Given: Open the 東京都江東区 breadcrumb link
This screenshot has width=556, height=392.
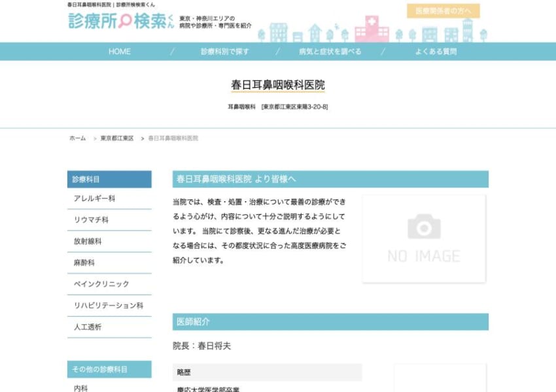Looking at the screenshot, I should point(116,138).
